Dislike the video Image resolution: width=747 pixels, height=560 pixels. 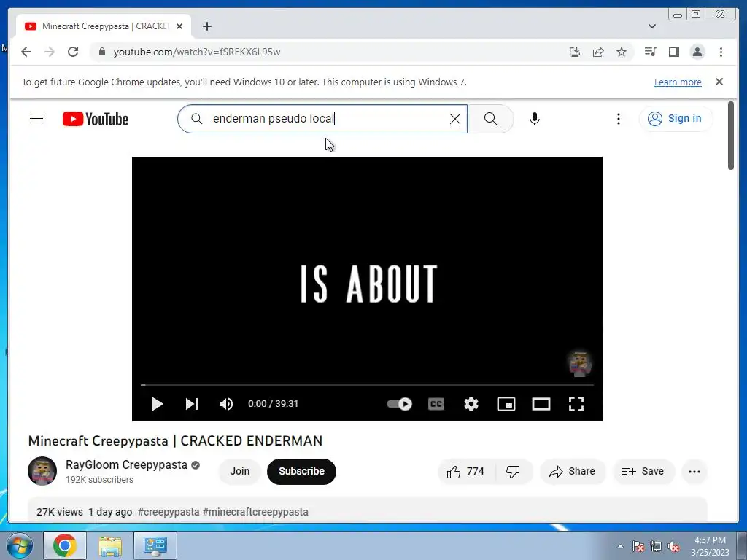click(513, 472)
